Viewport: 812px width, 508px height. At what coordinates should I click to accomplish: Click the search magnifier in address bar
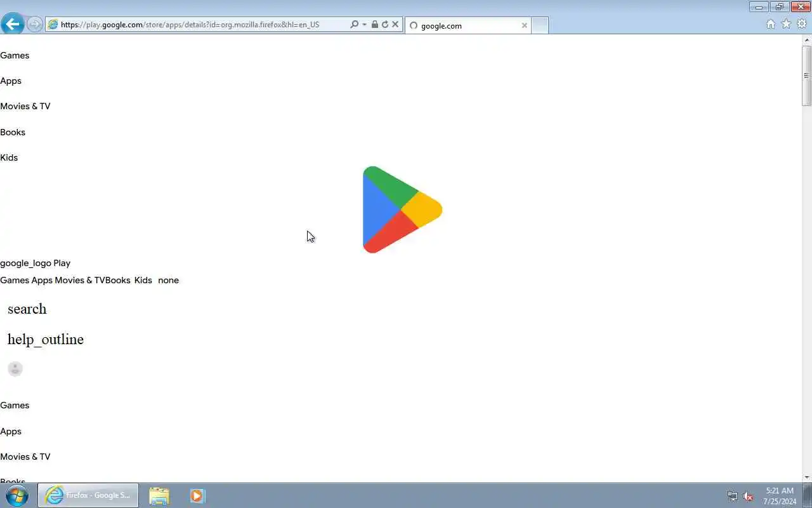point(355,24)
